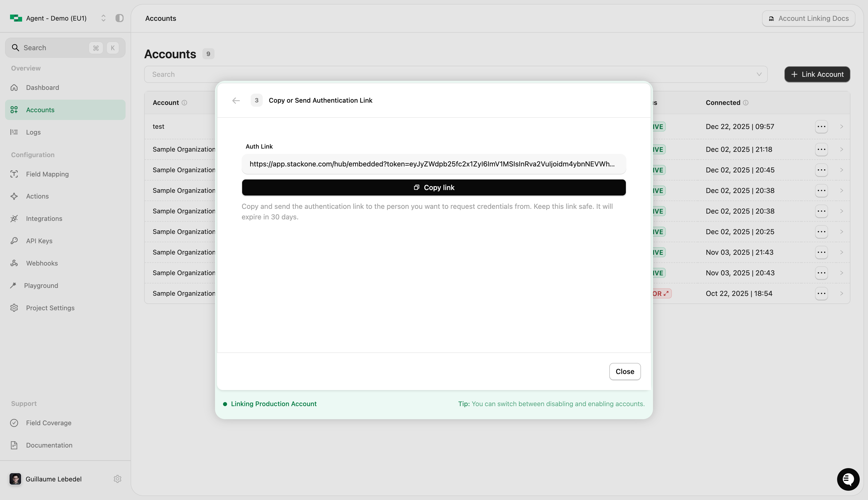
Task: Open Field Coverage under Support
Action: [65, 423]
